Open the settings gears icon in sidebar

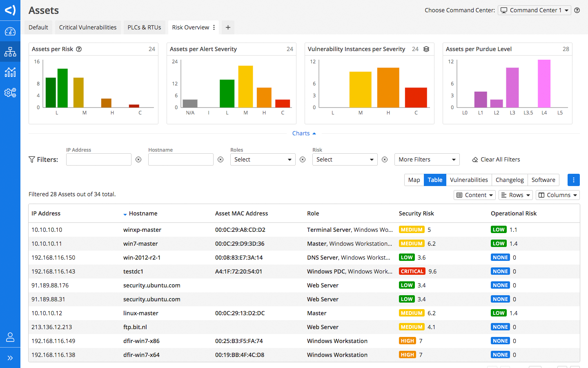(x=10, y=93)
